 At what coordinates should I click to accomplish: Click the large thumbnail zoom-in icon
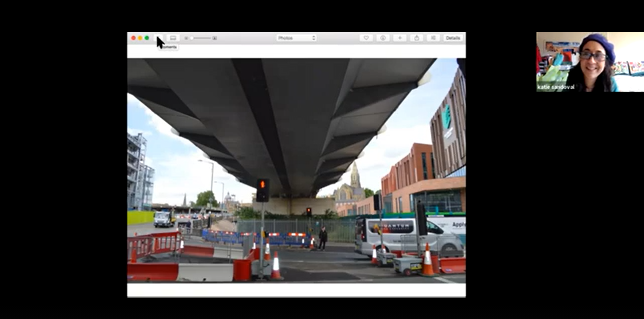point(215,38)
